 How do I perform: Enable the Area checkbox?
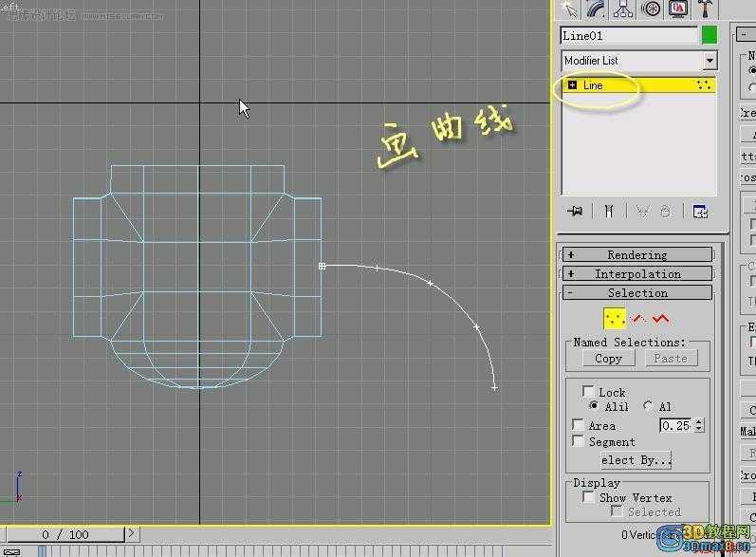578,424
